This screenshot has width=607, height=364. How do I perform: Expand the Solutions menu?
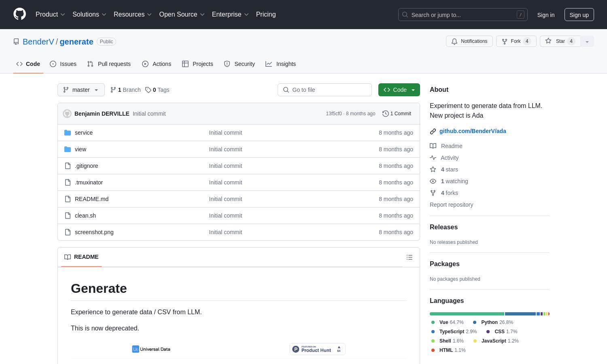pyautogui.click(x=89, y=15)
